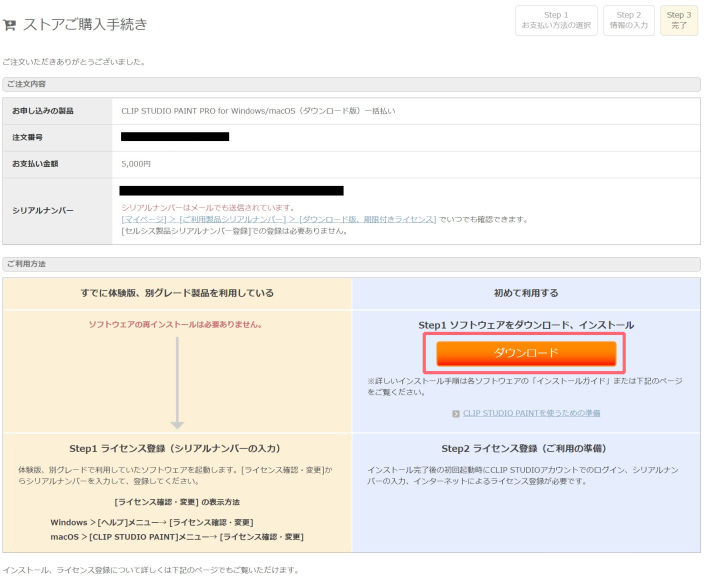The image size is (709, 582).
Task: Open the マイページ serial number link
Action: [279, 219]
